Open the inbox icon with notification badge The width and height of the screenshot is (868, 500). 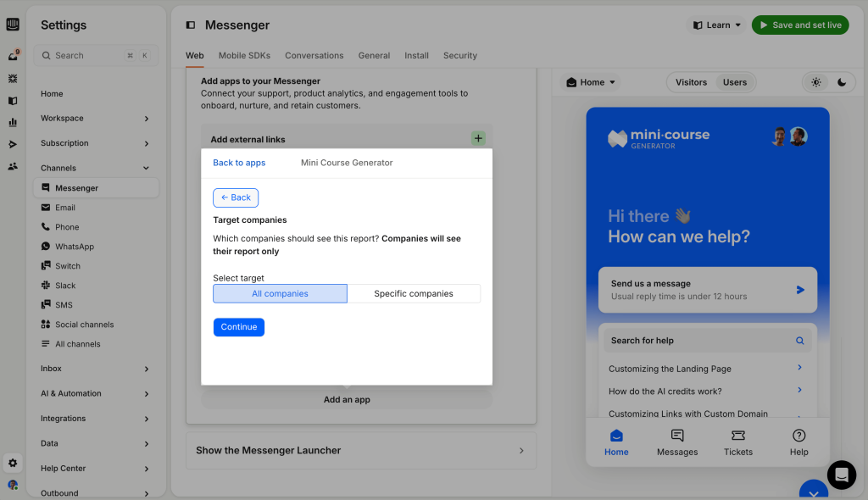[x=14, y=55]
